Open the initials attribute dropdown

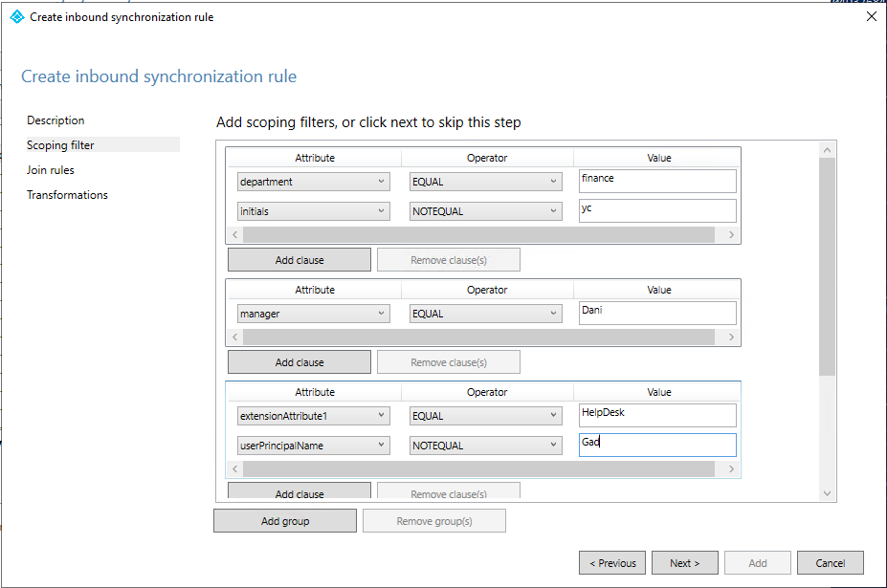(x=314, y=211)
